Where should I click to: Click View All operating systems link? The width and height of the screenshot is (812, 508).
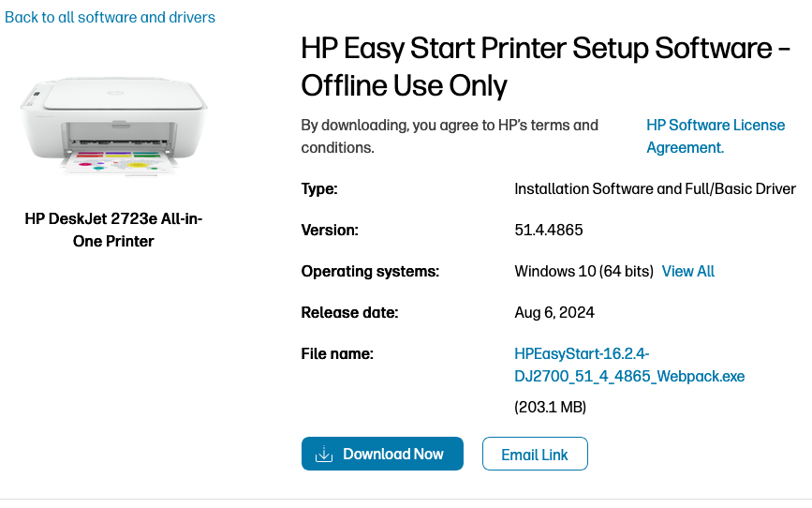pos(688,271)
